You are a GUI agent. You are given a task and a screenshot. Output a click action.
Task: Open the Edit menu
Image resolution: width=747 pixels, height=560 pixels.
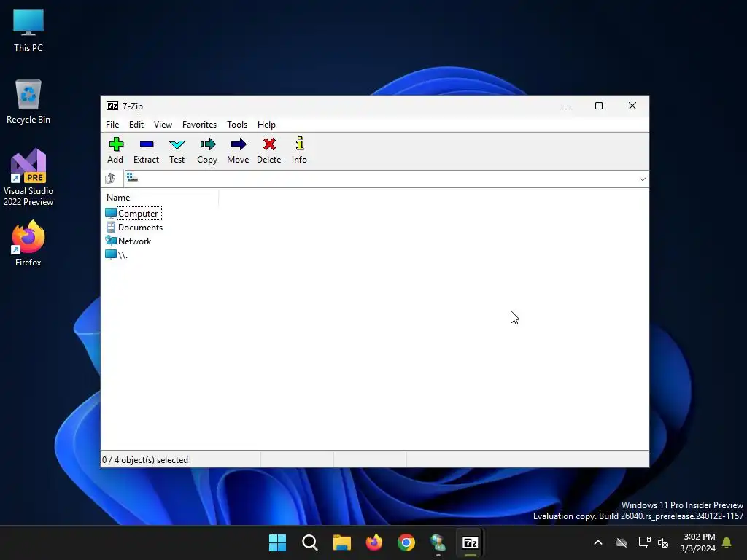[136, 124]
